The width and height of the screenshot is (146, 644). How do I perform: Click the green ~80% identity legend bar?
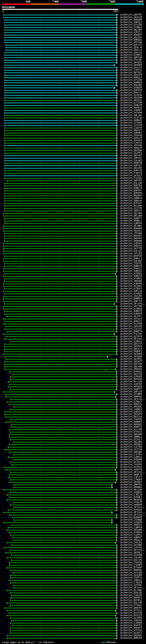click(x=101, y=4)
